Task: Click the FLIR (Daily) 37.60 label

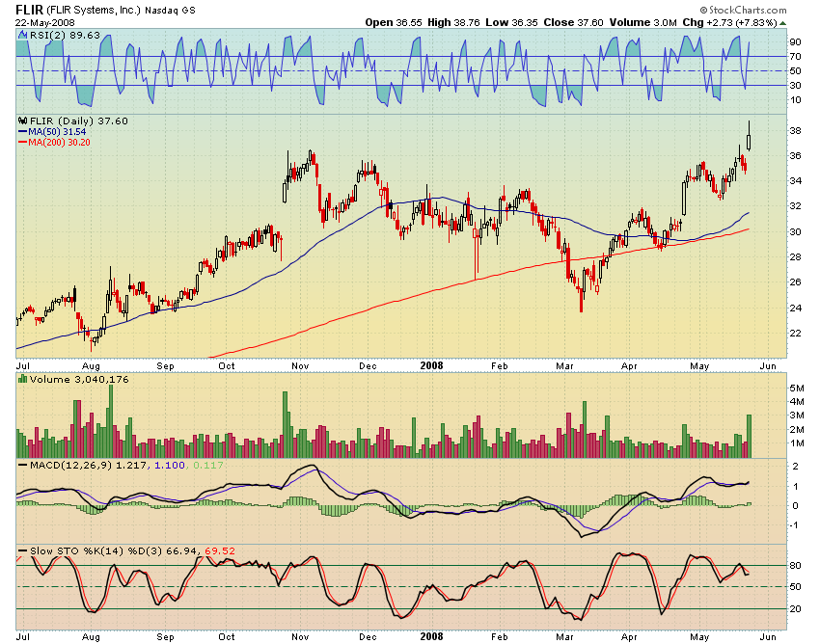Action: point(78,121)
